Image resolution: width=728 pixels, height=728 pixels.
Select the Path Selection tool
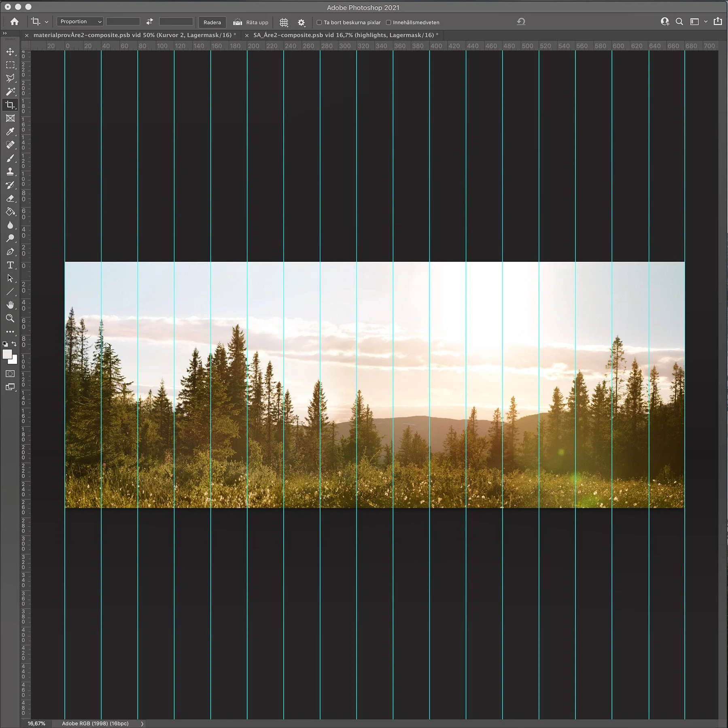coord(10,278)
